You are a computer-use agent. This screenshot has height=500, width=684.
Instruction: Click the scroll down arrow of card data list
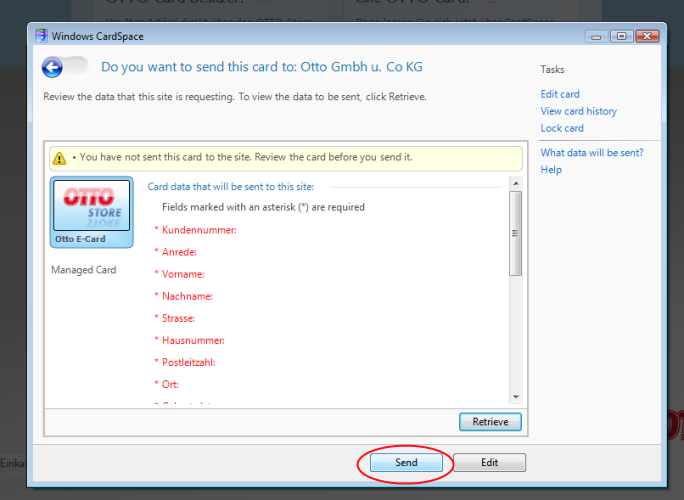click(x=516, y=397)
